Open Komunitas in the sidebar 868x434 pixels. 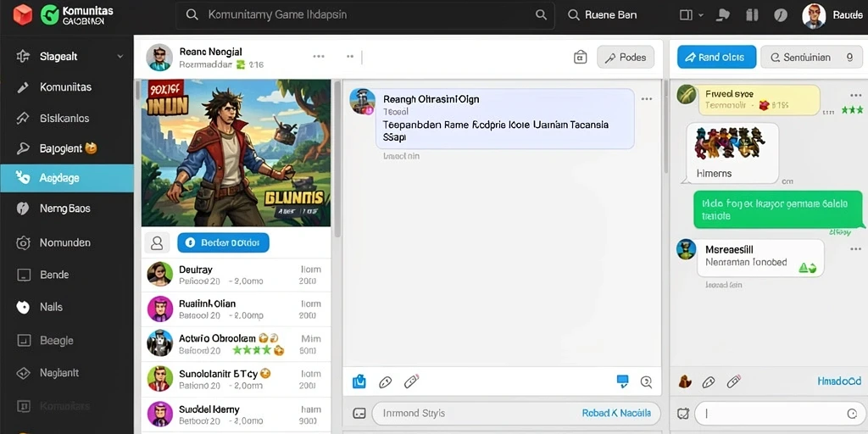pyautogui.click(x=67, y=87)
